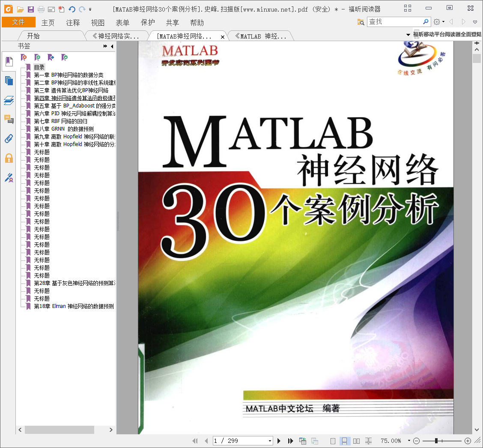Viewport: 483px width, 448px height.
Task: Open the page number 1 / 299 dropdown
Action: (x=270, y=441)
